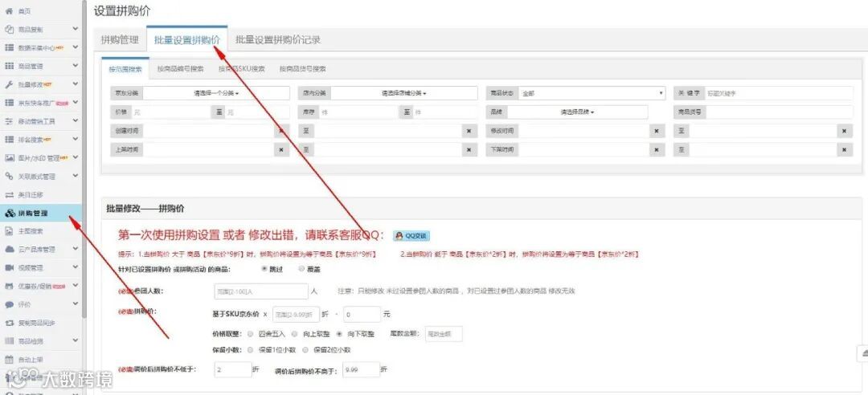Screen dimensions: 868x395
Task: Expand 批量修改 submenu chevron
Action: tap(76, 83)
